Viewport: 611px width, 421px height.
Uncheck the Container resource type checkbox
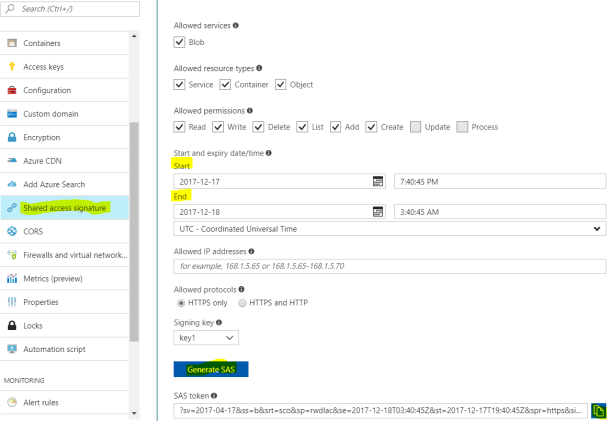coord(225,85)
